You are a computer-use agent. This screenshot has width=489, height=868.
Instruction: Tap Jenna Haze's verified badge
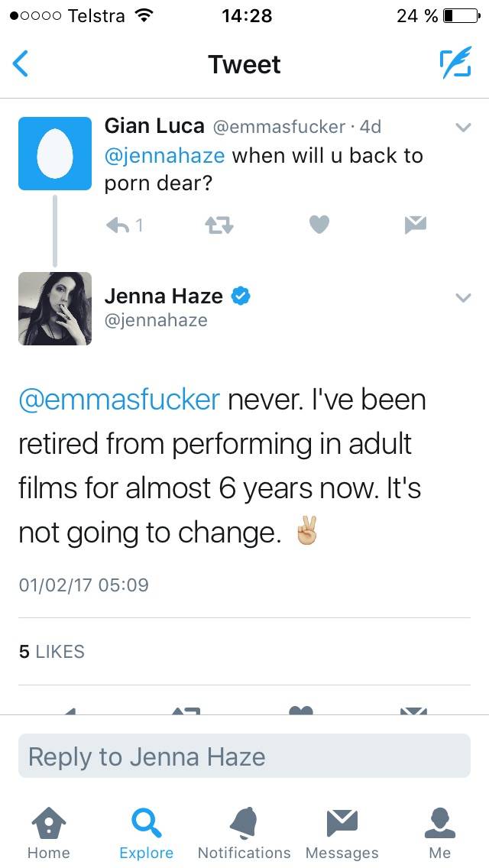click(x=241, y=296)
